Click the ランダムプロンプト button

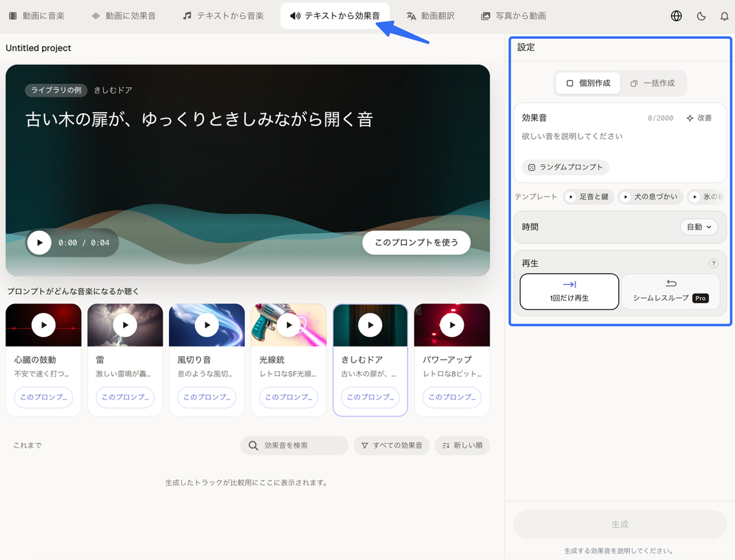[x=565, y=167]
